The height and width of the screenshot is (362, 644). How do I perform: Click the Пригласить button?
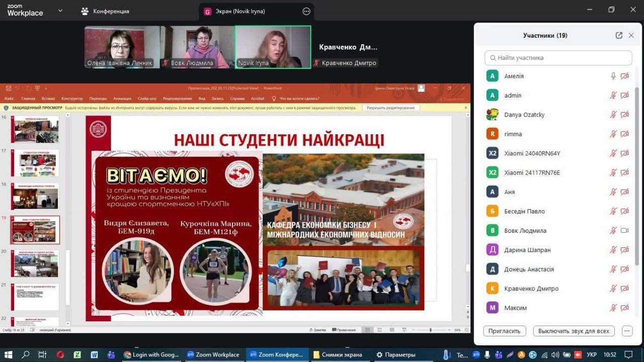[504, 330]
